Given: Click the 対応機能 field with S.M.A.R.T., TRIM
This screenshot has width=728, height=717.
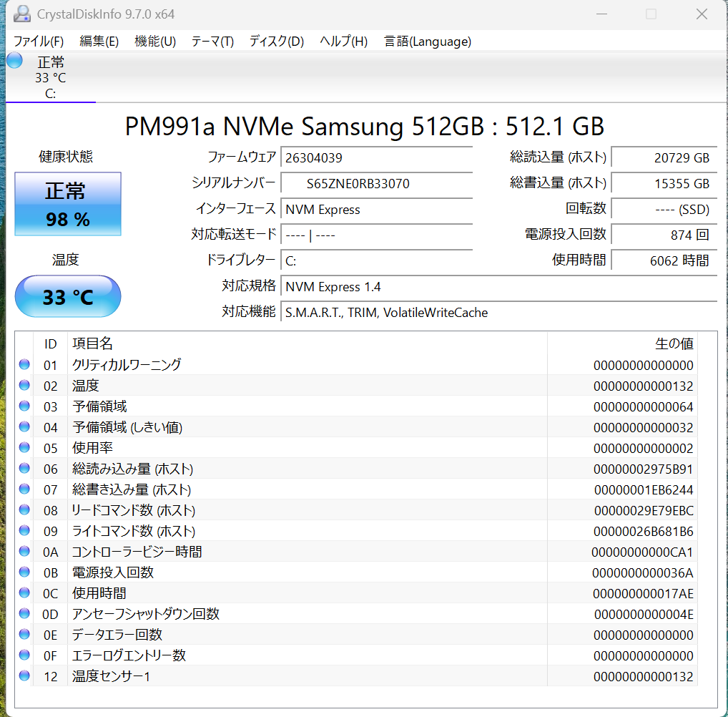Looking at the screenshot, I should [499, 312].
